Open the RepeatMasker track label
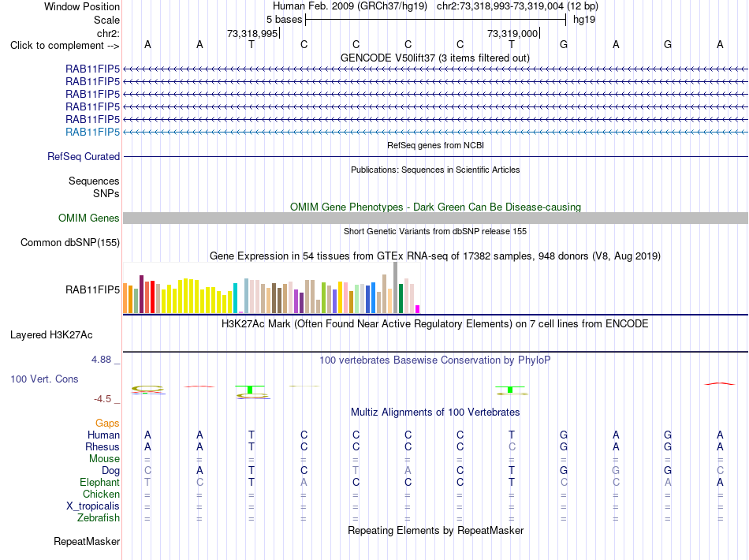 (x=87, y=541)
